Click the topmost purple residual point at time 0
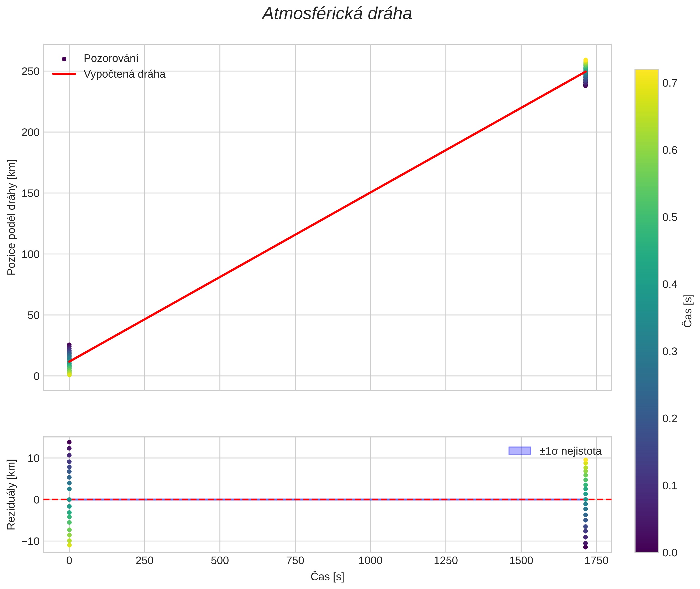The width and height of the screenshot is (700, 589). [x=69, y=442]
